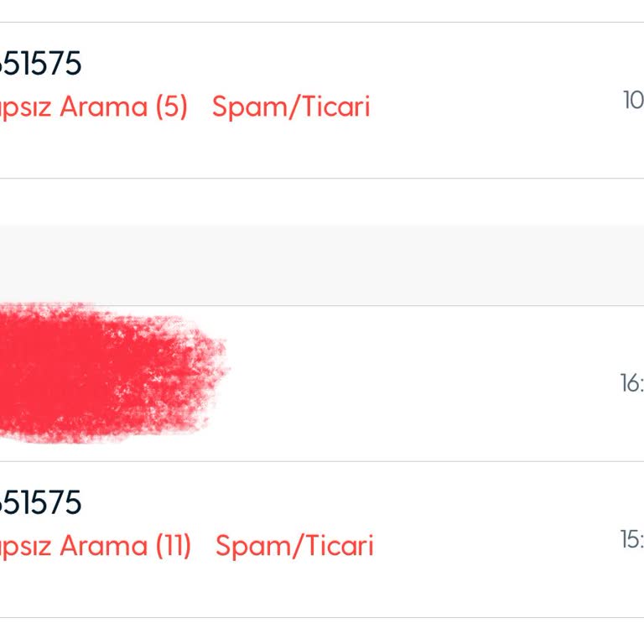644x644 pixels.
Task: Click the timestamp starting with 15
Action: [631, 540]
